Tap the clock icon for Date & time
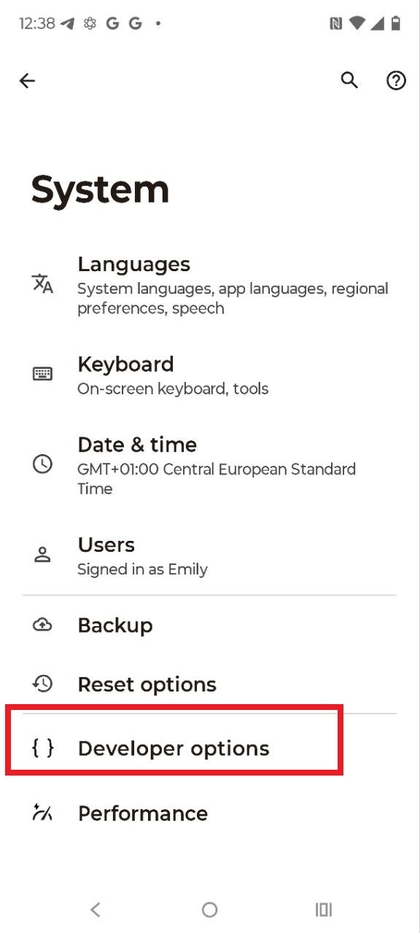 click(x=42, y=465)
